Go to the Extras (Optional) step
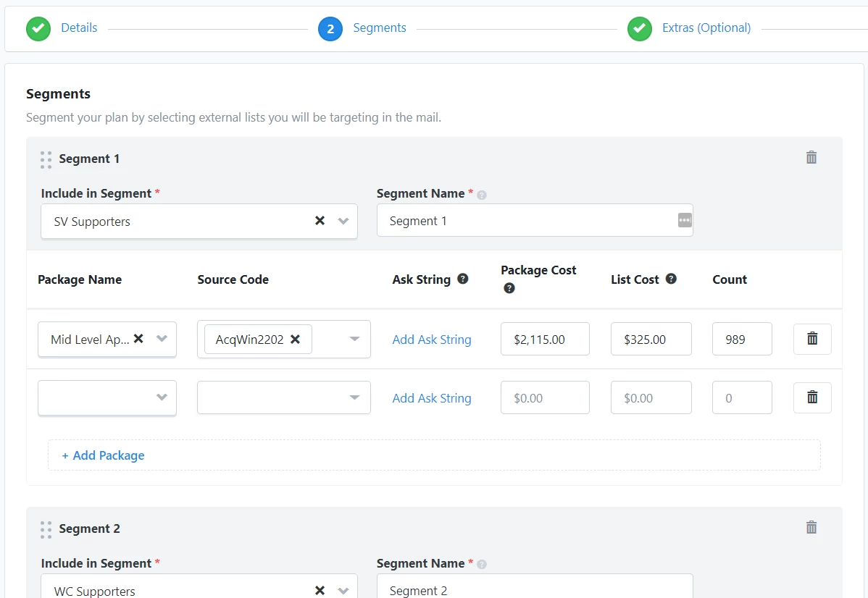This screenshot has width=868, height=598. pos(706,28)
